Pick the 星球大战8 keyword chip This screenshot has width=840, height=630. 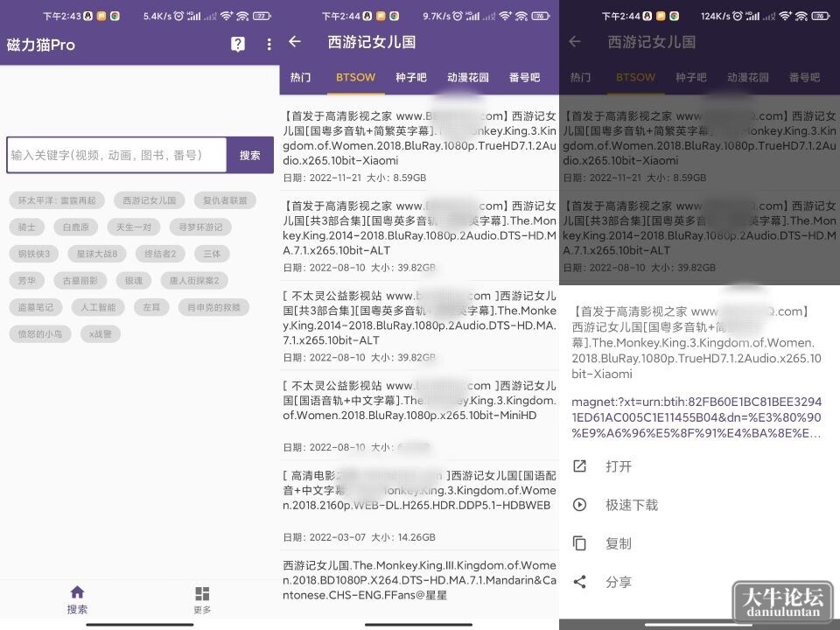97,254
